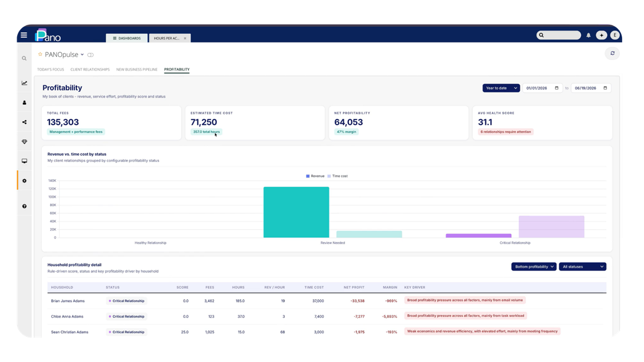Screen dimensions: 644x362
Task: Click Sean Christian Adams' key driver note
Action: pyautogui.click(x=482, y=331)
